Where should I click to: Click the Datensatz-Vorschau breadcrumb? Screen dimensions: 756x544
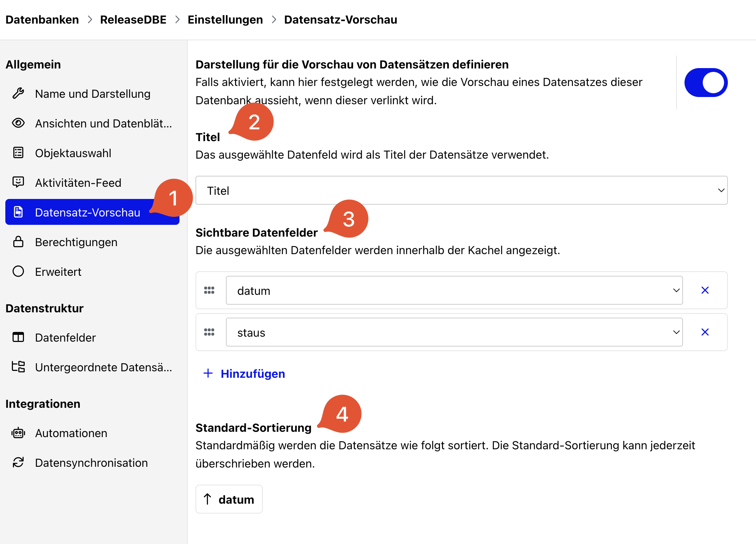(340, 19)
